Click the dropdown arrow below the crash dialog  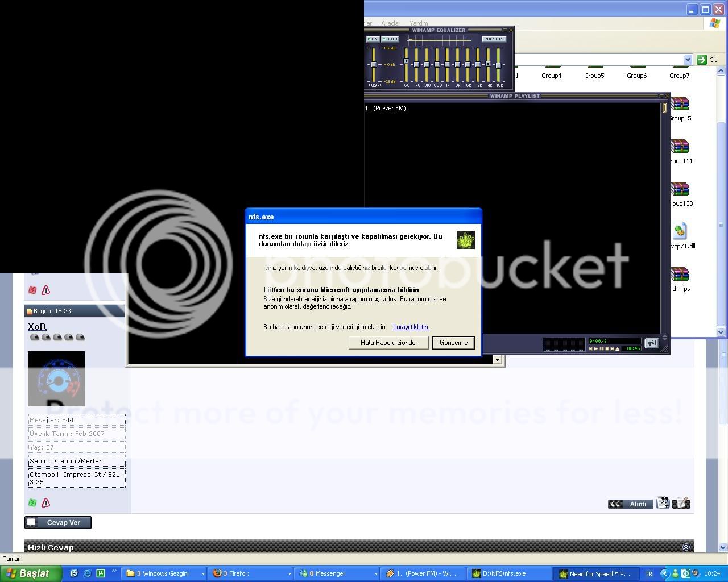coord(497,359)
